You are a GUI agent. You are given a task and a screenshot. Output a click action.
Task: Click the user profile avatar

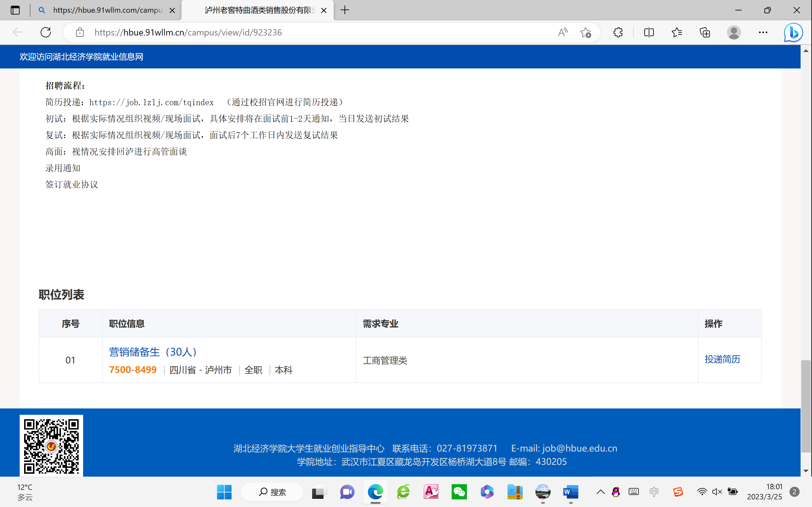click(x=733, y=32)
